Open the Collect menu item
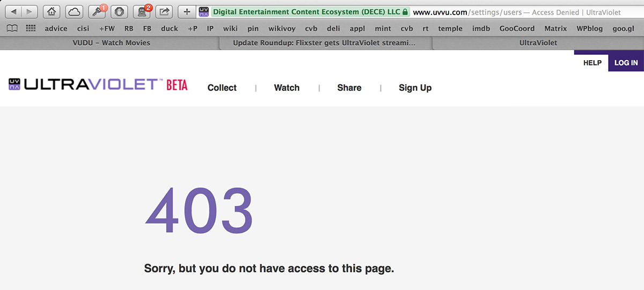644x290 pixels. (x=222, y=88)
